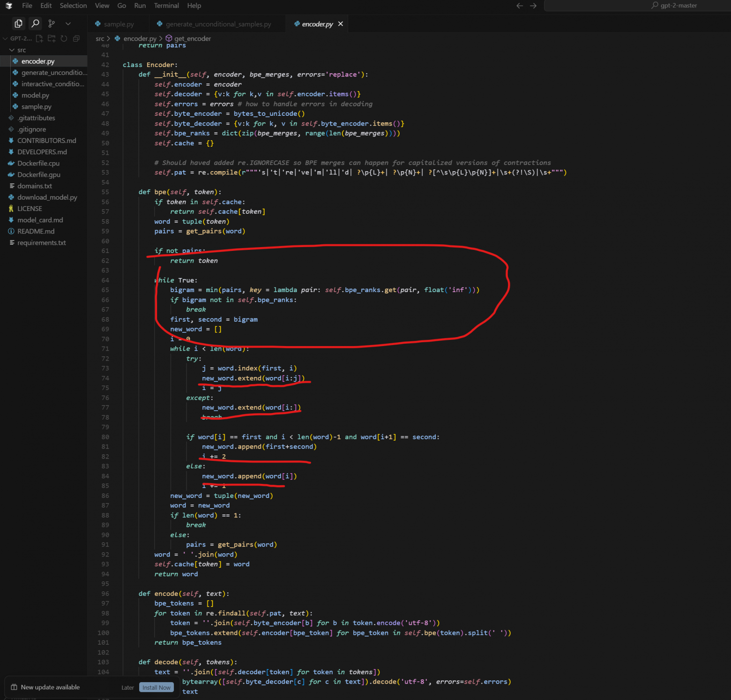Open requirements.txt in explorer
731x700 pixels.
pyautogui.click(x=44, y=243)
